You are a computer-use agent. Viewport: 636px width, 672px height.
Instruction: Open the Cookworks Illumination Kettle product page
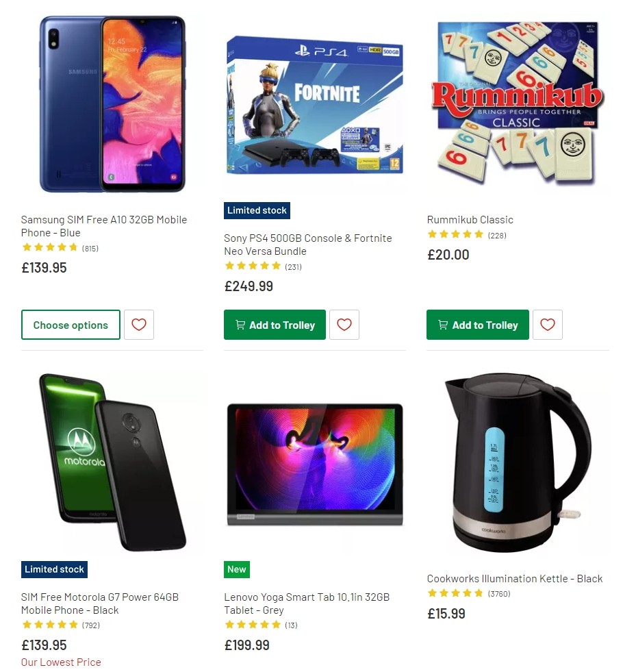click(514, 578)
